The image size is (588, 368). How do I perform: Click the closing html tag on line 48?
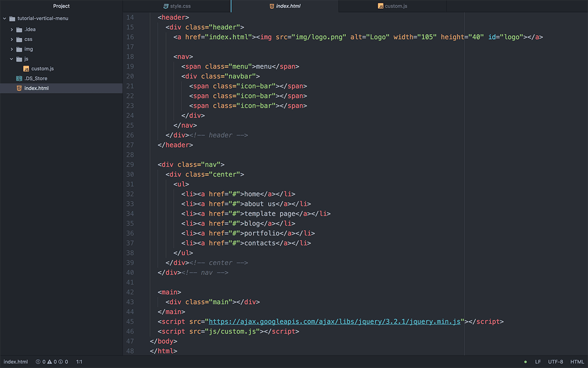point(164,351)
